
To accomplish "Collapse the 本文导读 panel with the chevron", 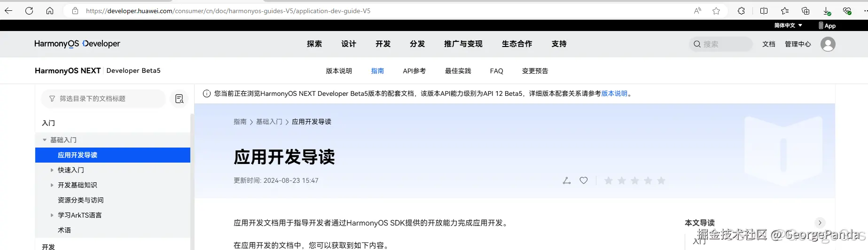I will tap(820, 223).
